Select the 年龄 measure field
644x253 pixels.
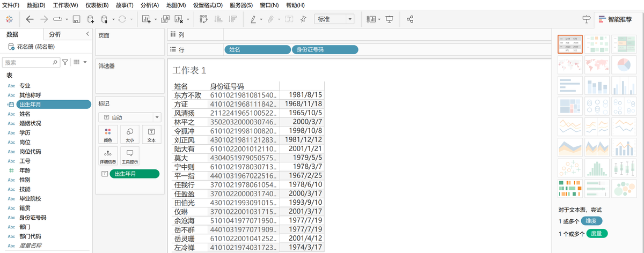pyautogui.click(x=25, y=170)
